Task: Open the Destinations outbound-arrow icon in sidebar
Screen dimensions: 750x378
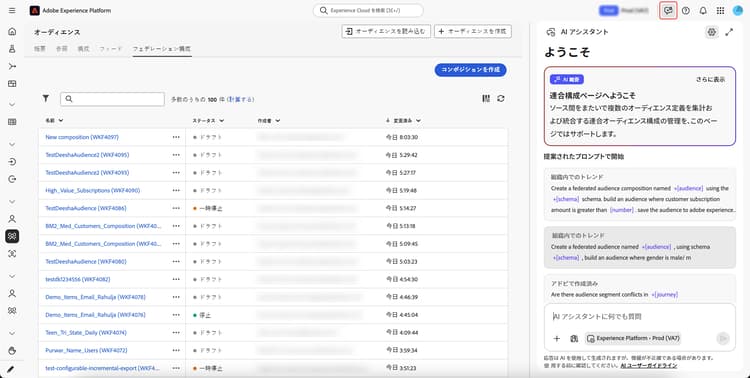Action: [x=12, y=179]
